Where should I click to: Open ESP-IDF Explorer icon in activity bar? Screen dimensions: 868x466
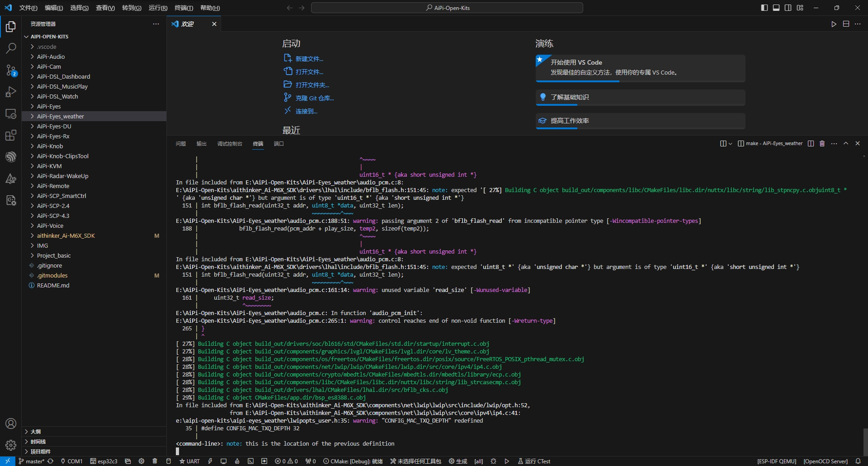pyautogui.click(x=11, y=157)
